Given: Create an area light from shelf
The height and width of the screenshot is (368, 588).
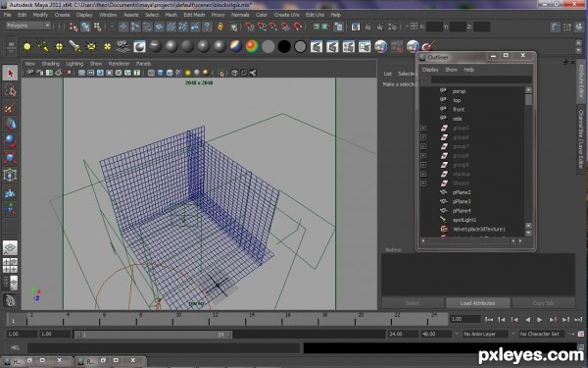Looking at the screenshot, I should click(x=91, y=46).
